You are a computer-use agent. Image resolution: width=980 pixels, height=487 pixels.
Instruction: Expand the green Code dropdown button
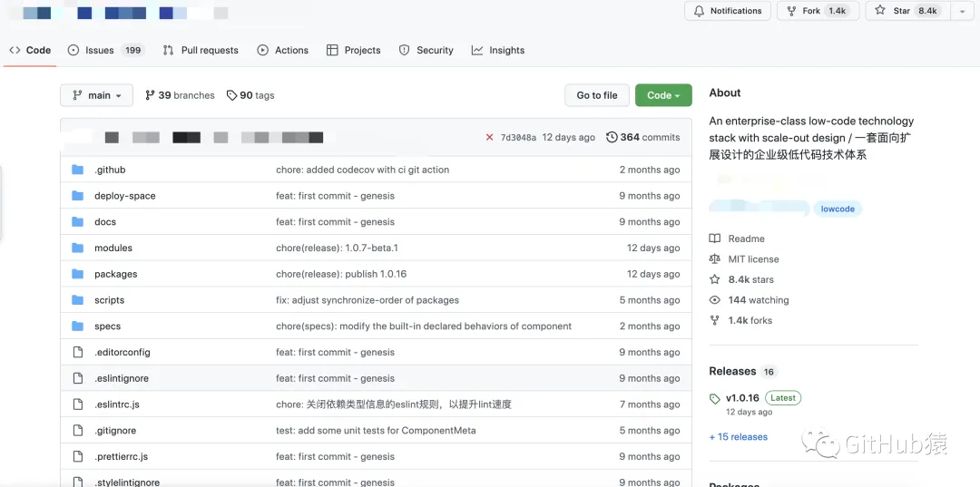(x=663, y=95)
